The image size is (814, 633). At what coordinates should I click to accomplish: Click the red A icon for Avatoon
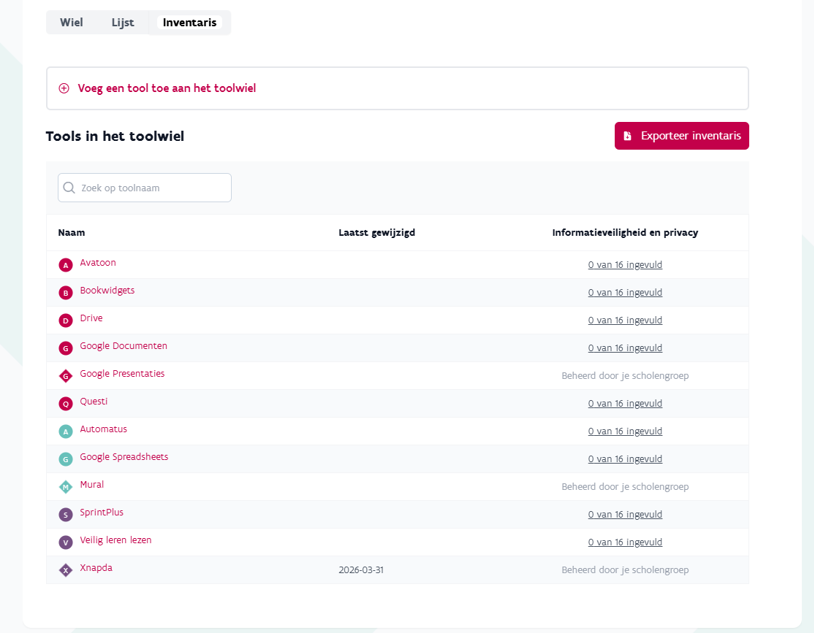click(x=65, y=265)
